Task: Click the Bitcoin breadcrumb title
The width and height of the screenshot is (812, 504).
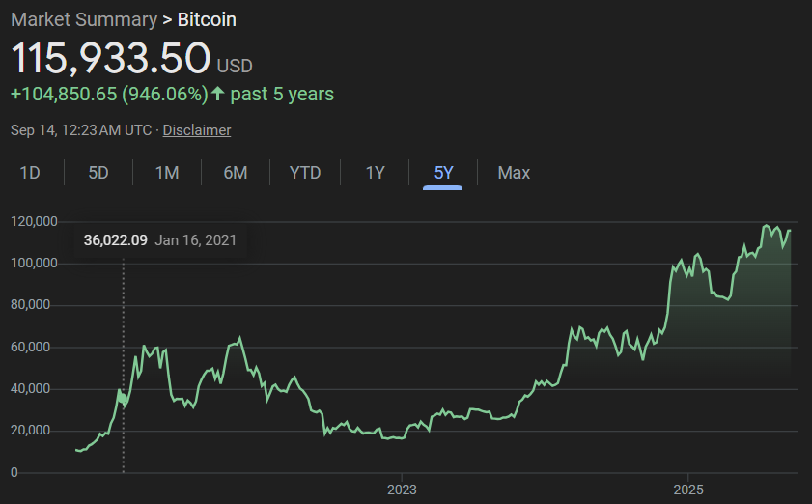Action: [x=207, y=19]
